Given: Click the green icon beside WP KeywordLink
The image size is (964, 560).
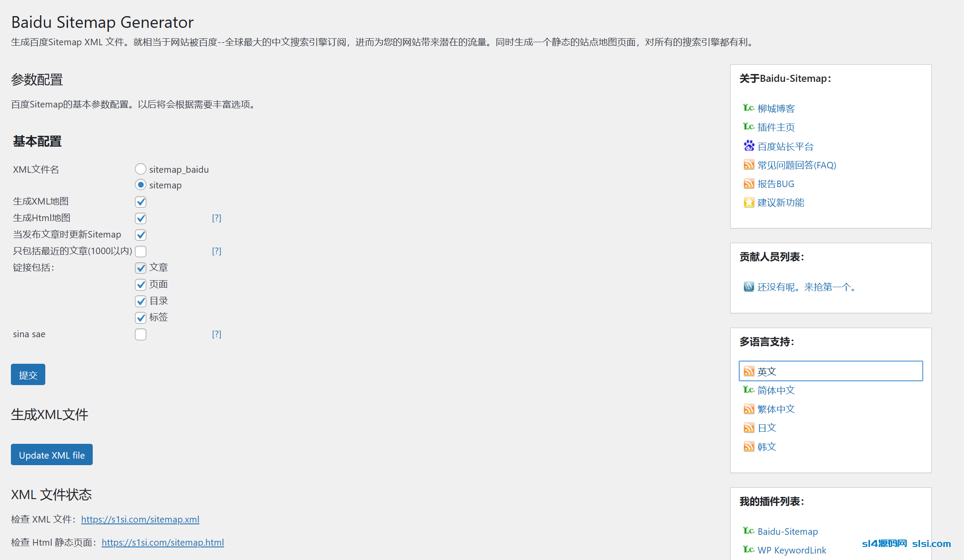Looking at the screenshot, I should click(748, 550).
